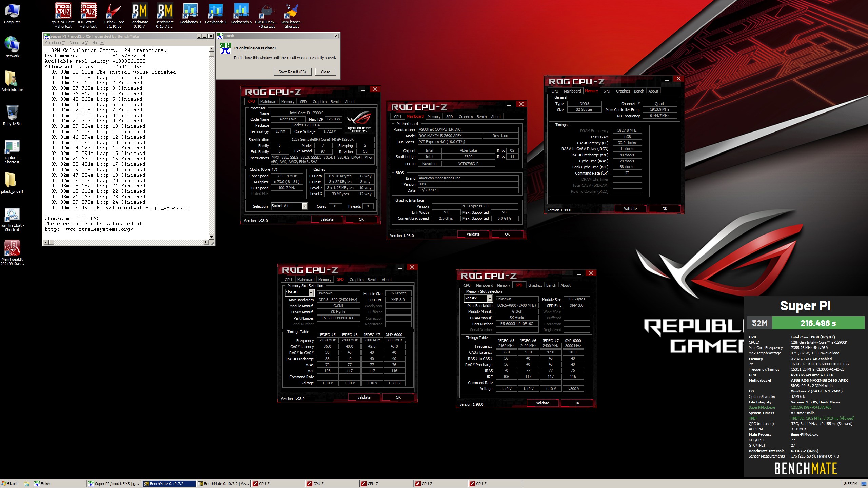Click Show Desktop icon in tray

click(x=864, y=484)
